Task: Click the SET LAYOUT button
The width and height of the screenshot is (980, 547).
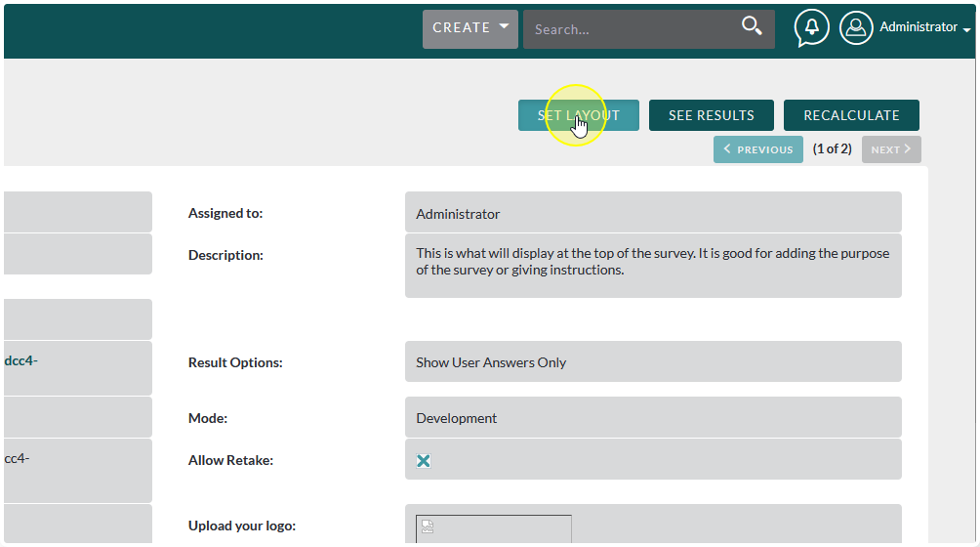Action: click(x=578, y=115)
